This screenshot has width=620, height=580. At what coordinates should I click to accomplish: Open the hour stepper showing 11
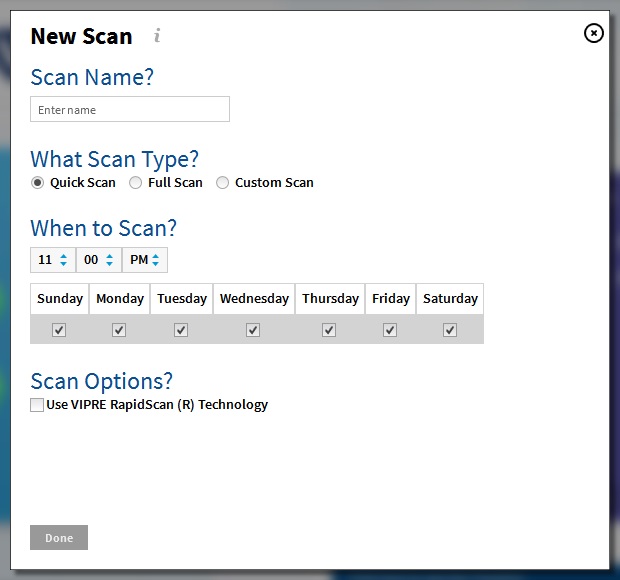click(x=53, y=260)
